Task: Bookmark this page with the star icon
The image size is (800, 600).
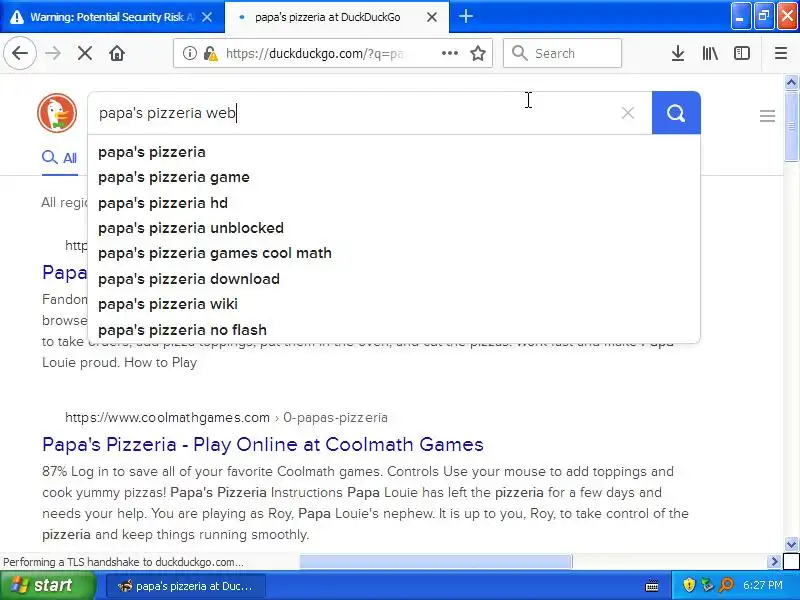Action: pos(478,53)
